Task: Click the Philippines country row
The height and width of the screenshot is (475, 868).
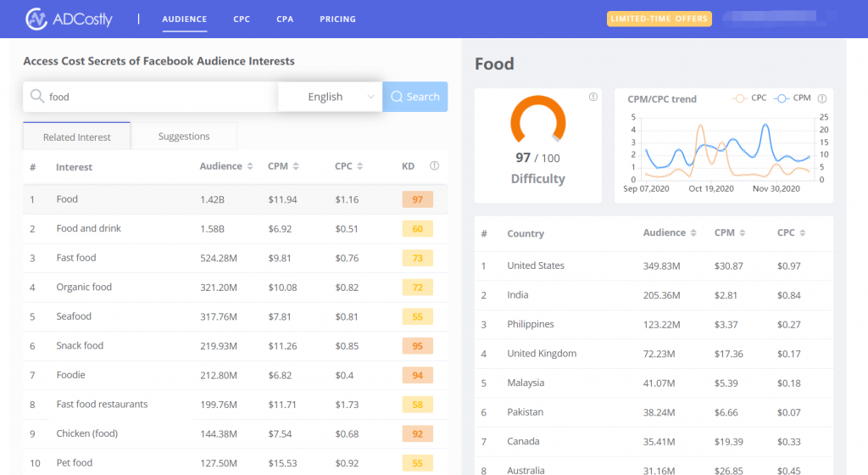Action: (654, 324)
